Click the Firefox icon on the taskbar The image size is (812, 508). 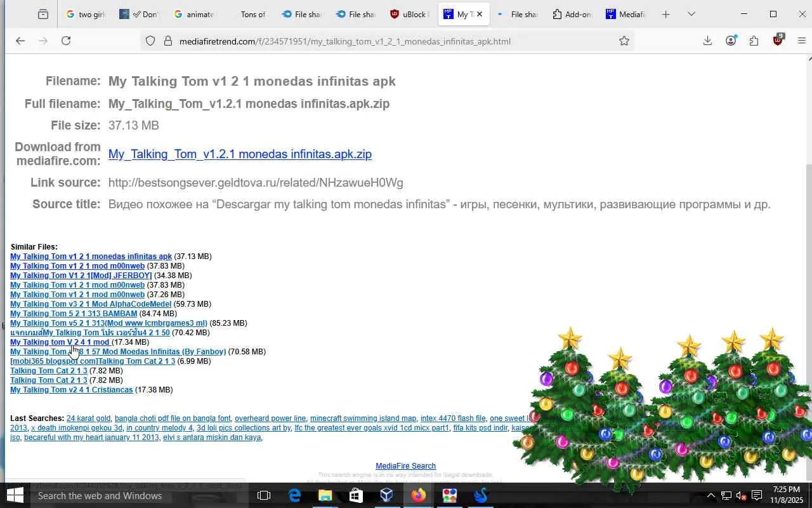(418, 495)
